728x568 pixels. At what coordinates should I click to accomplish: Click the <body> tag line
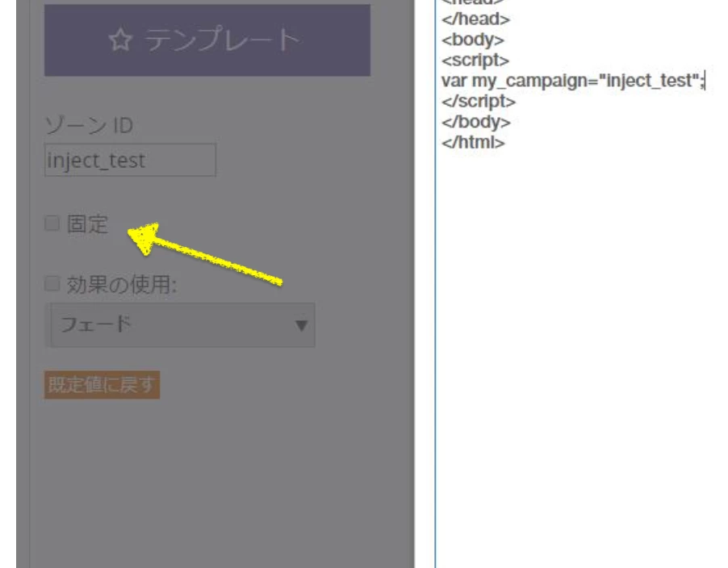[x=473, y=40]
